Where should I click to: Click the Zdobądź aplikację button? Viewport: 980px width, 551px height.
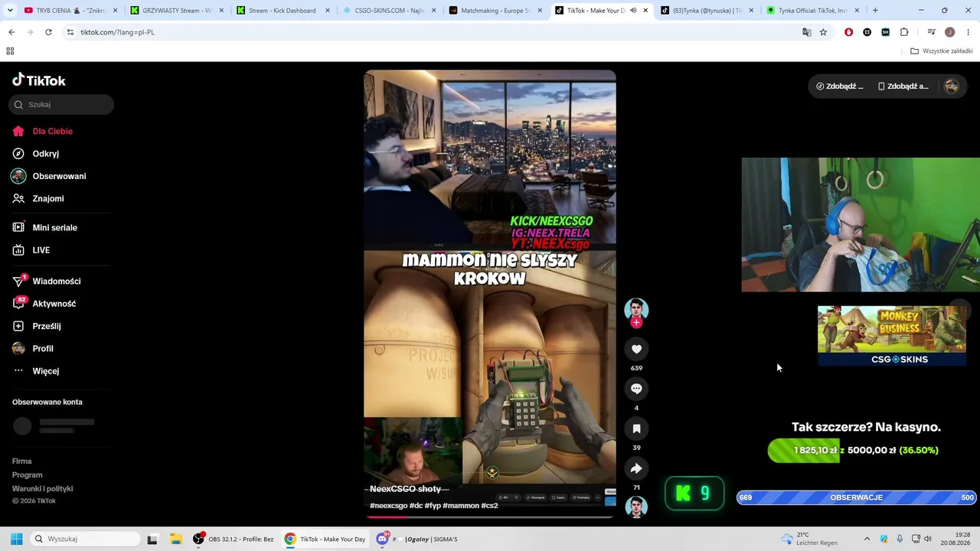[x=903, y=86]
